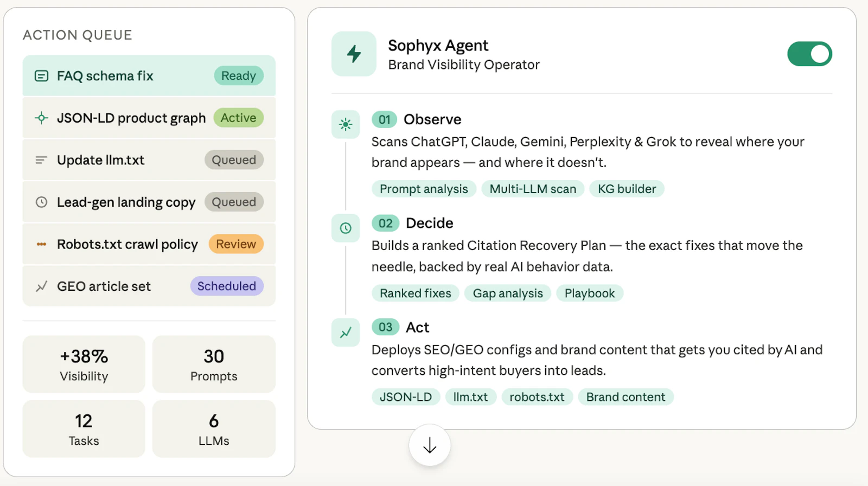Click the clock icon for Lead-gen landing copy

tap(41, 202)
